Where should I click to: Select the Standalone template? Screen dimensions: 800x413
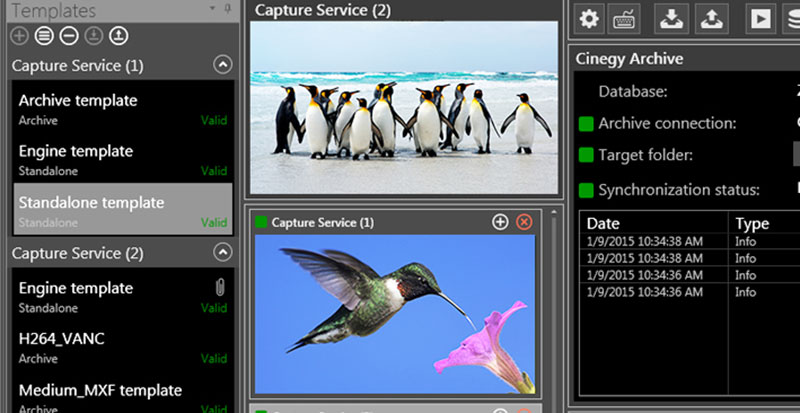122,209
